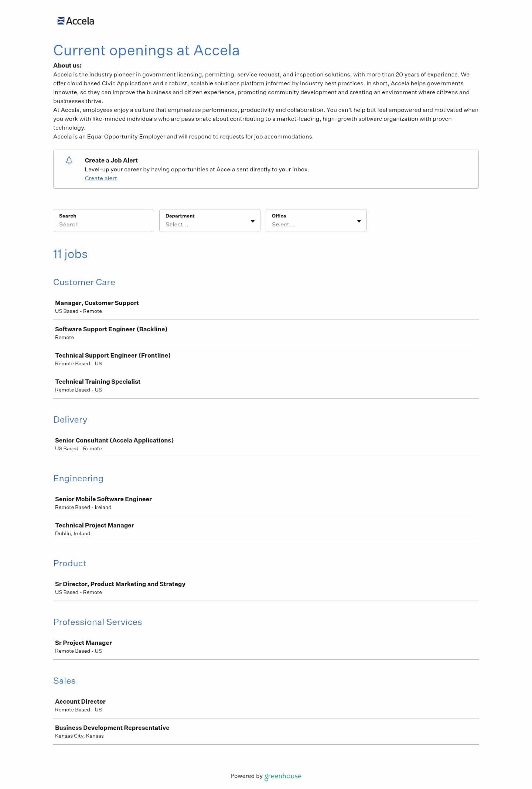This screenshot has width=532, height=789.
Task: Click the Office dropdown arrow
Action: pos(359,221)
